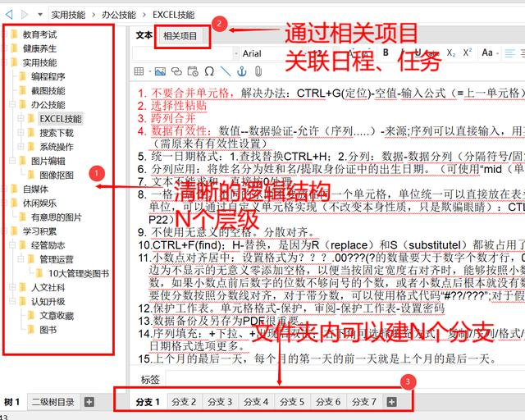Collapse the 办公技能 tree node
525x420 pixels.
(11, 105)
